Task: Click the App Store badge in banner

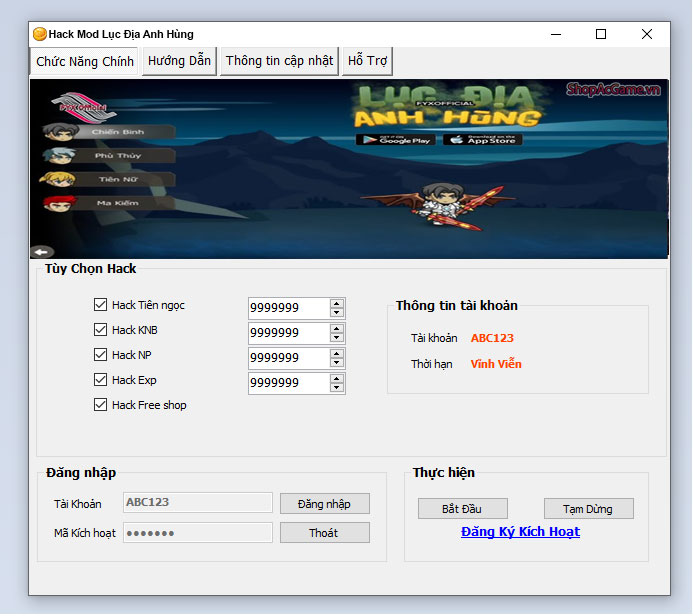Action: click(483, 140)
